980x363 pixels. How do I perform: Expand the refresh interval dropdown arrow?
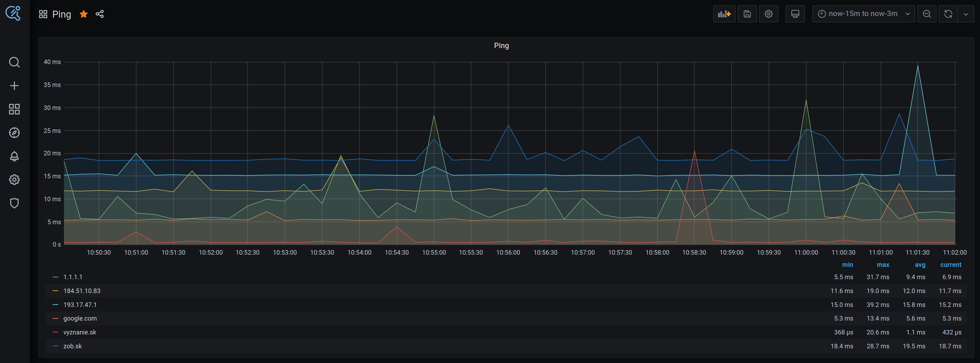click(966, 14)
